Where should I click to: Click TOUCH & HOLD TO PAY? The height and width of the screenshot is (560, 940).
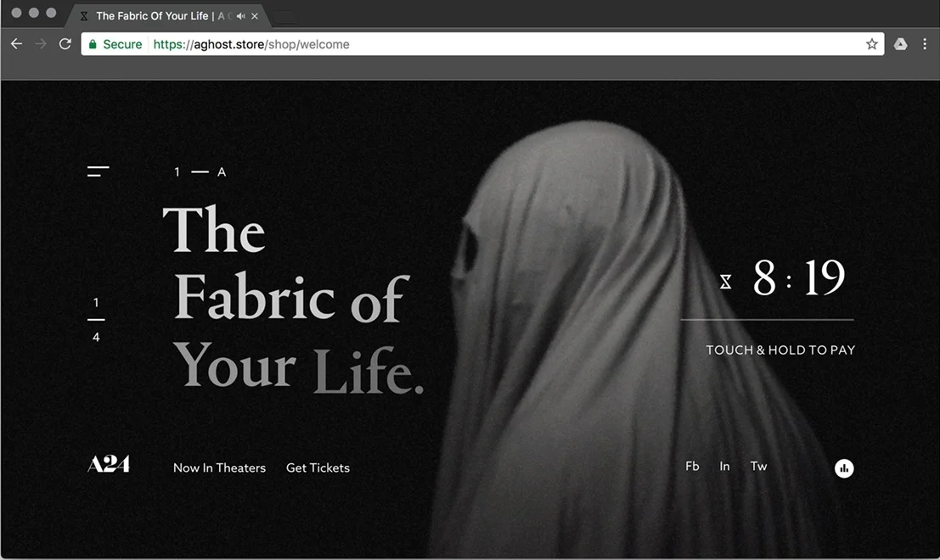click(x=780, y=350)
